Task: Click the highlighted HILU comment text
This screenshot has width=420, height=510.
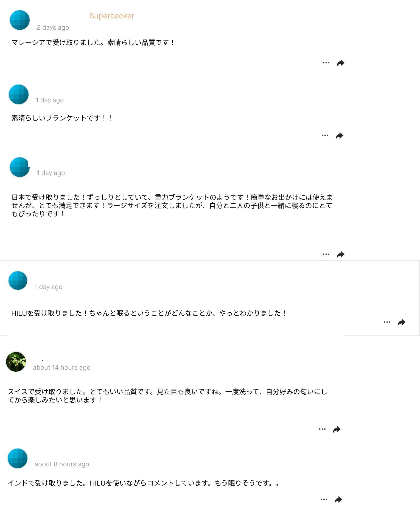Action: (149, 313)
